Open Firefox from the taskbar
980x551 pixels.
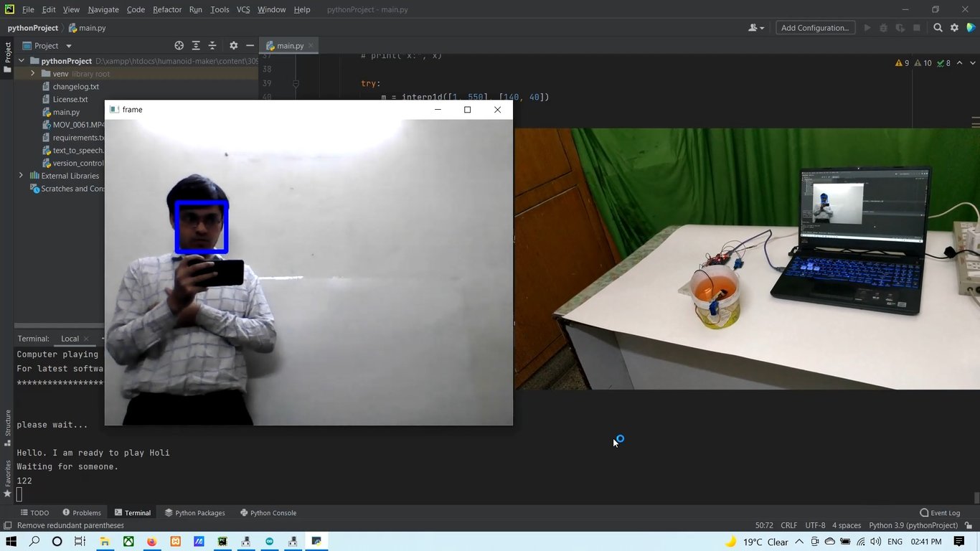click(151, 542)
